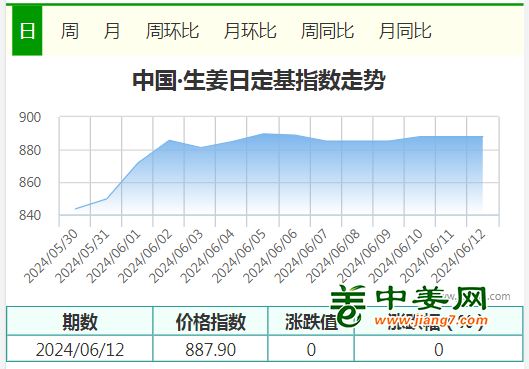Click the 2024/06/12 axis date label
The width and height of the screenshot is (529, 369).
458,256
